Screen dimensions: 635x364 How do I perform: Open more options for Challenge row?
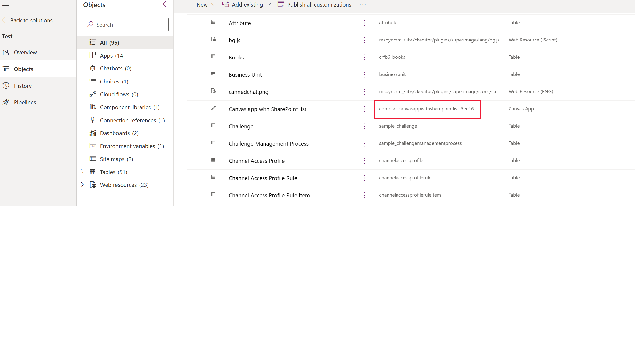click(x=365, y=126)
